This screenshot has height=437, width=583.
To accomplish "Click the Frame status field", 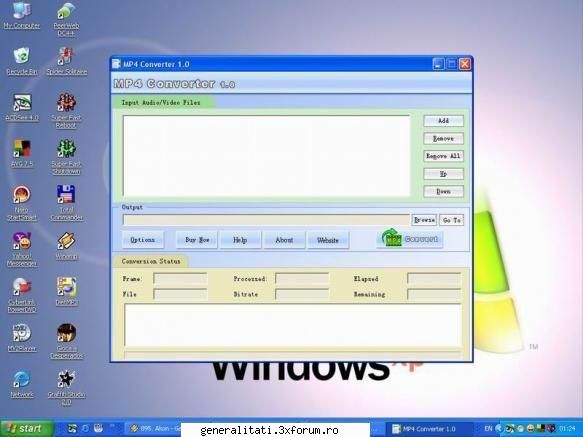I will point(180,278).
